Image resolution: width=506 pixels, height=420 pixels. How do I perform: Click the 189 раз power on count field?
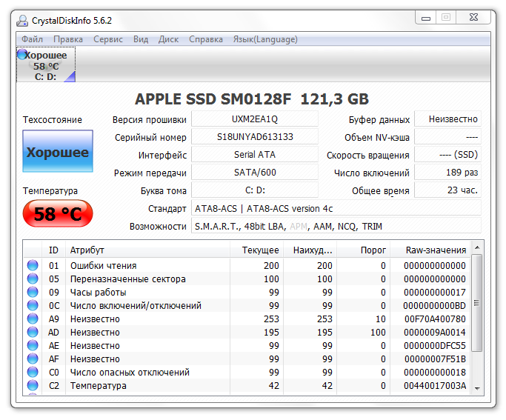pyautogui.click(x=447, y=173)
